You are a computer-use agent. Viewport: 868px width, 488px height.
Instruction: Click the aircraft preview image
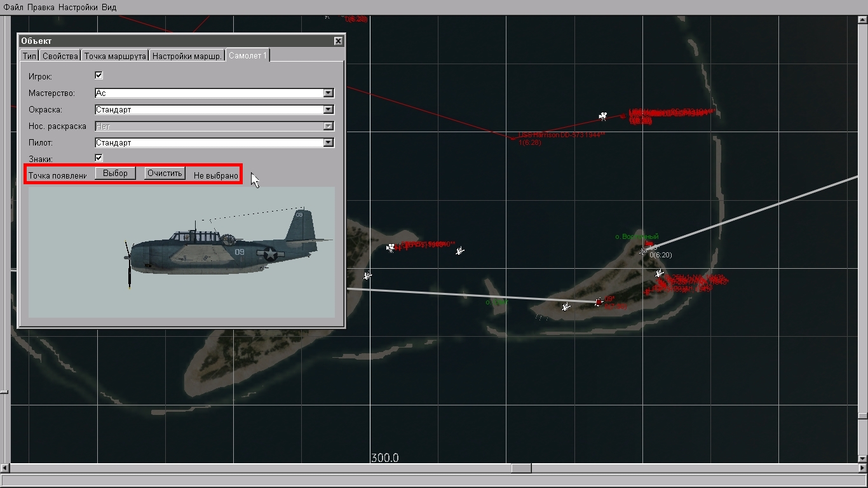[x=182, y=252]
